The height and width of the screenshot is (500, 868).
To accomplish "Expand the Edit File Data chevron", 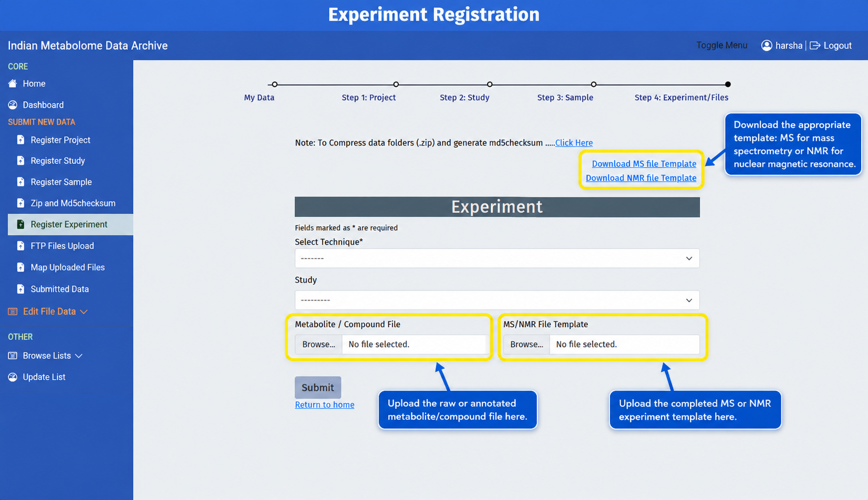I will [x=84, y=311].
